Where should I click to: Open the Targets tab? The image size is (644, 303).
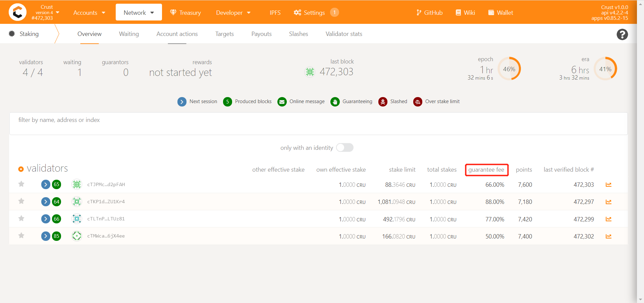(224, 34)
